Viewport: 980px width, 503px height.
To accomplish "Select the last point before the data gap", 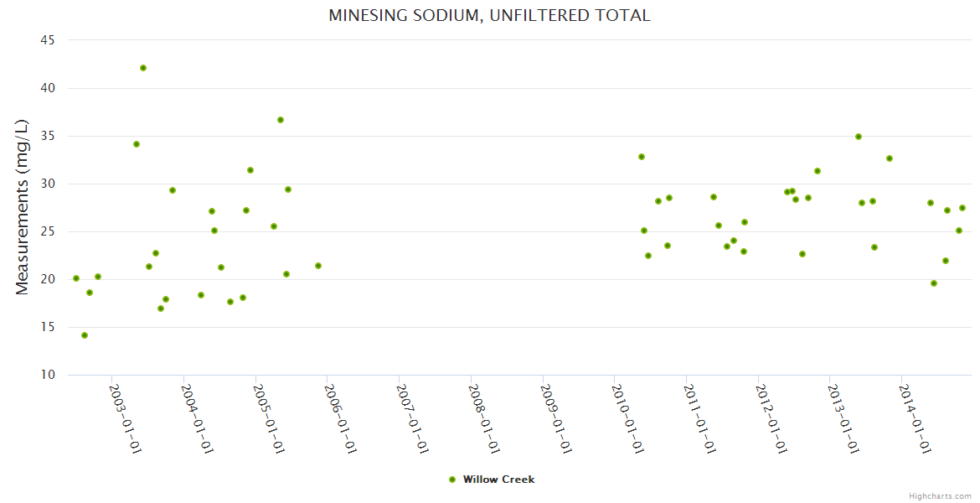I will coord(318,266).
